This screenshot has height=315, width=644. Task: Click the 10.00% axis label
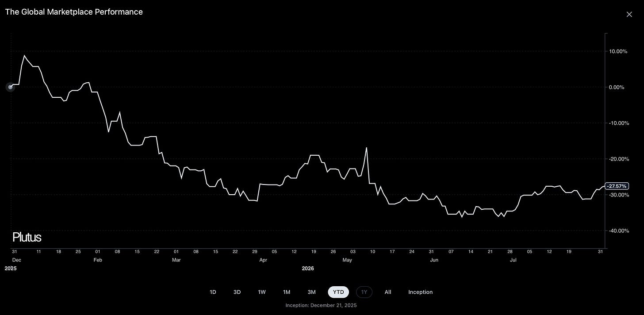618,51
